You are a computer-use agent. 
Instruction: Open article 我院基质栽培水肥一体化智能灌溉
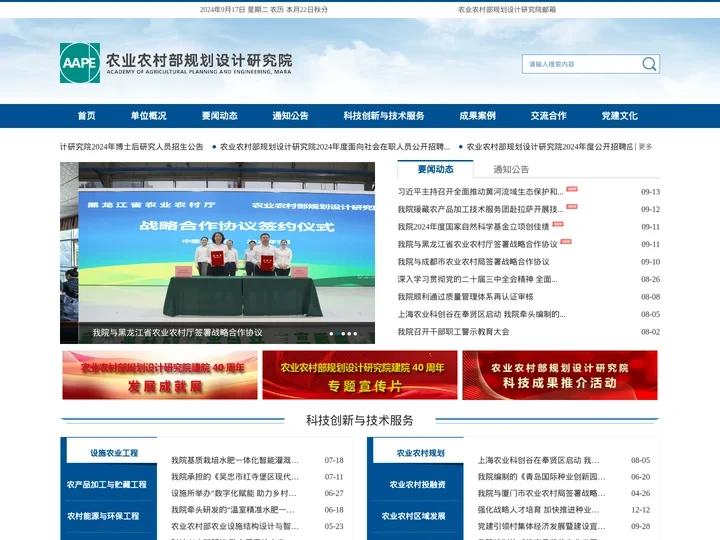pos(235,460)
